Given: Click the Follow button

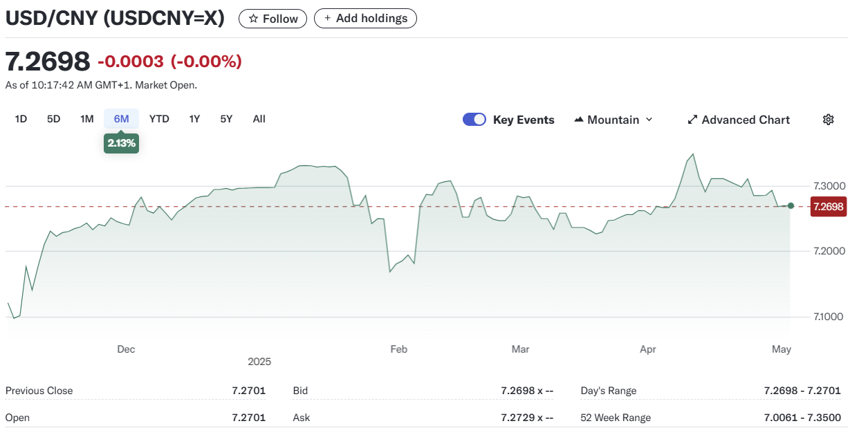Looking at the screenshot, I should tap(273, 19).
